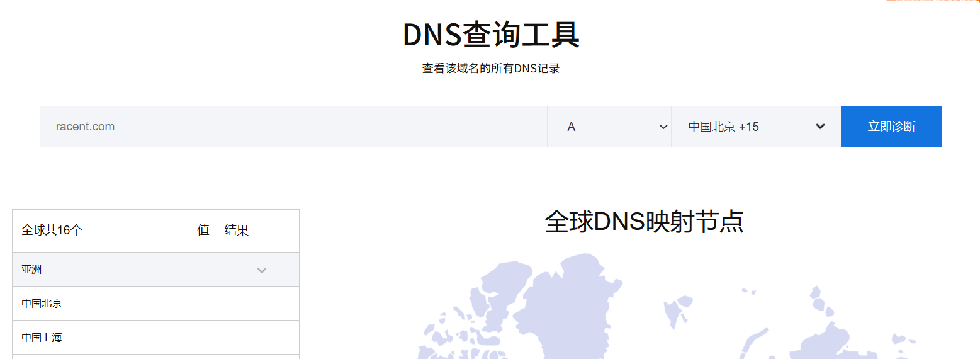This screenshot has width=980, height=359.
Task: Collapse the 亚洲 region chevron
Action: click(x=262, y=270)
